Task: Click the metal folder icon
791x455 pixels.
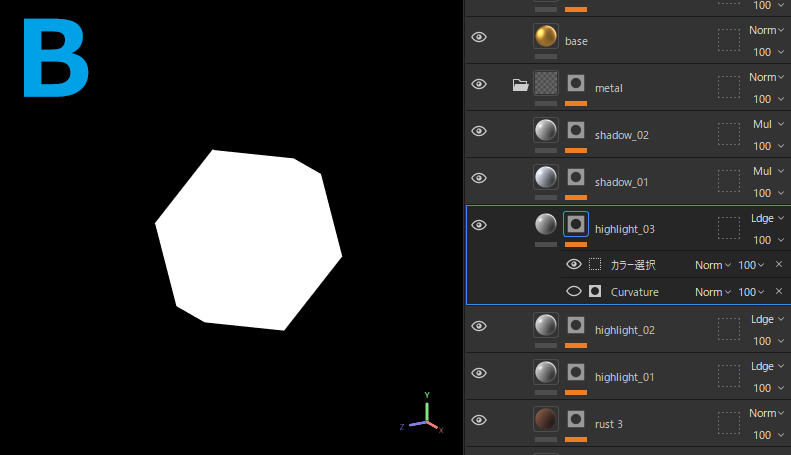Action: pos(520,85)
